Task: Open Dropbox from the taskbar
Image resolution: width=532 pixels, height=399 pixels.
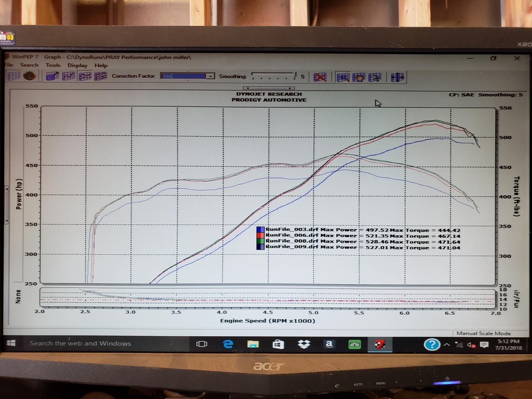Action: (304, 344)
